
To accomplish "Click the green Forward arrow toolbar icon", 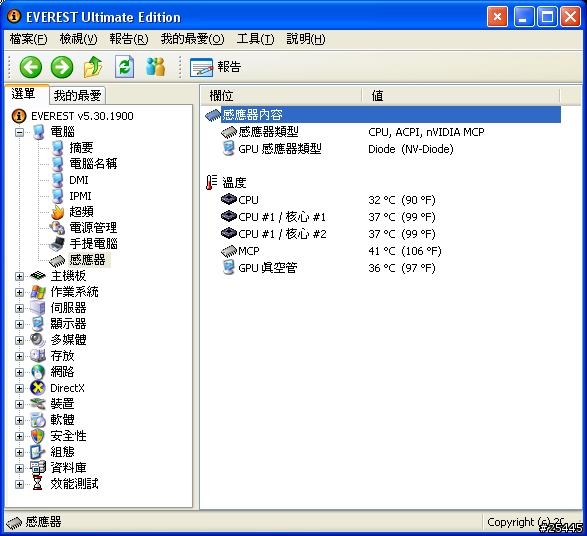I will (62, 67).
